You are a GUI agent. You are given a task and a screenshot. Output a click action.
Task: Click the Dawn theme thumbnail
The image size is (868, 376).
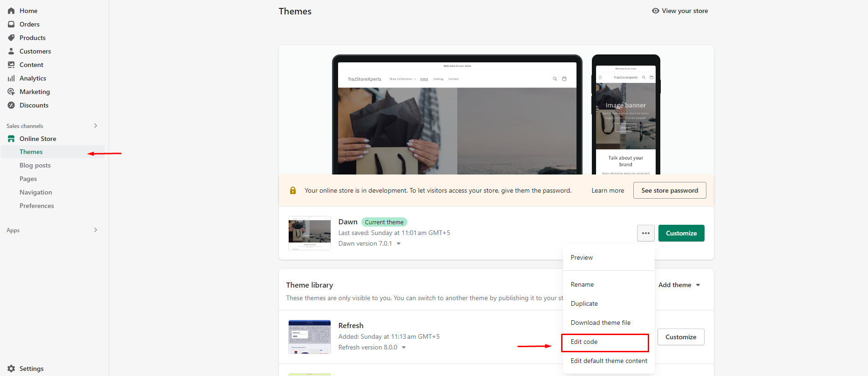(310, 233)
